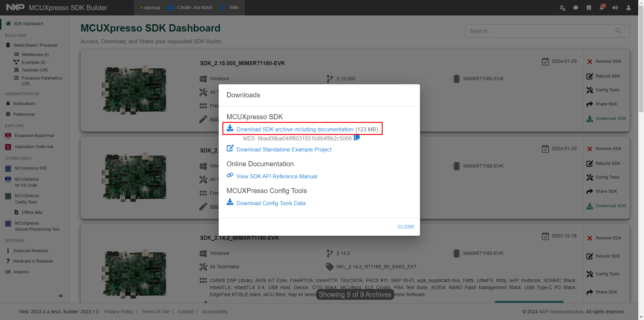Image resolution: width=644 pixels, height=320 pixels.
Task: Open Middleware (0) in sidebar
Action: click(35, 55)
